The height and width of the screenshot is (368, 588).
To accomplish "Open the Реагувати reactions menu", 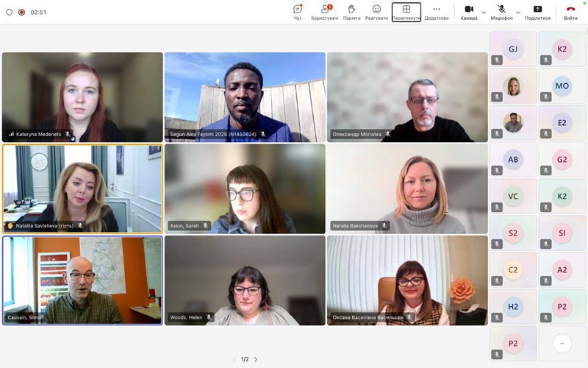I will (x=376, y=12).
